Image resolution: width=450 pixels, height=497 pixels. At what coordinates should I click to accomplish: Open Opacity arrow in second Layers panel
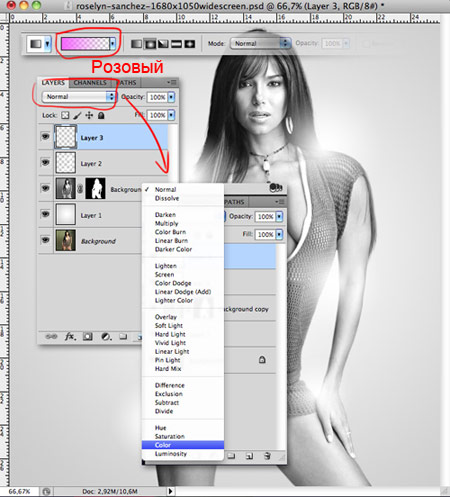coord(279,217)
